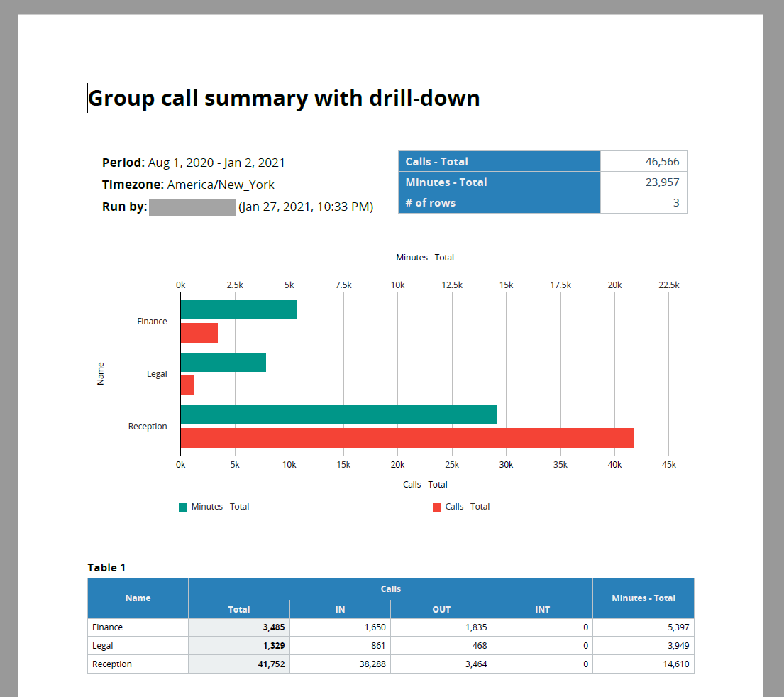Click the IN column sub-header
This screenshot has width=784, height=697.
point(340,609)
